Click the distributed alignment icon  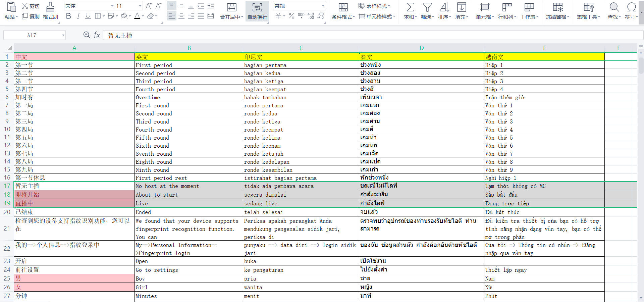tap(211, 16)
